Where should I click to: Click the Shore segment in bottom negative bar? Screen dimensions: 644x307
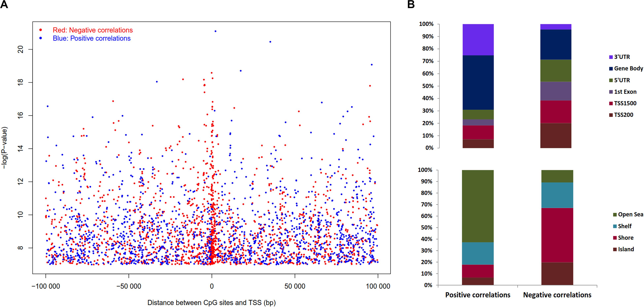click(x=557, y=235)
